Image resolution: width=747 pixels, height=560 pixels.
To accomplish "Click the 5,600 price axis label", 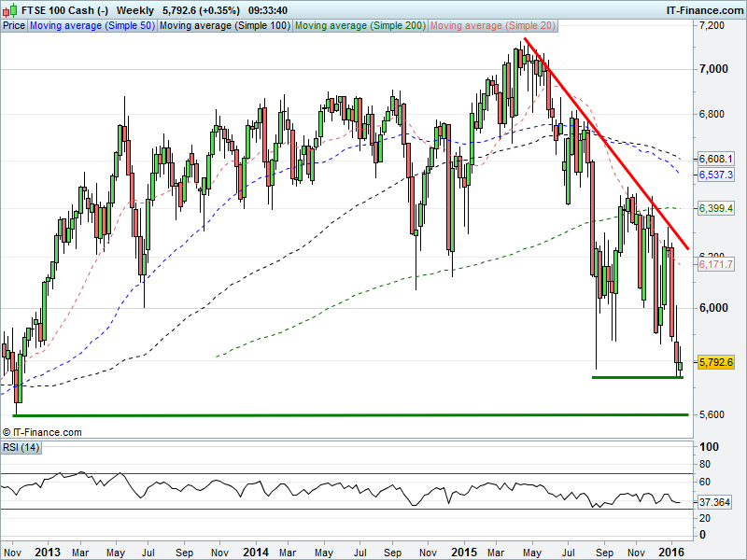I will [712, 414].
